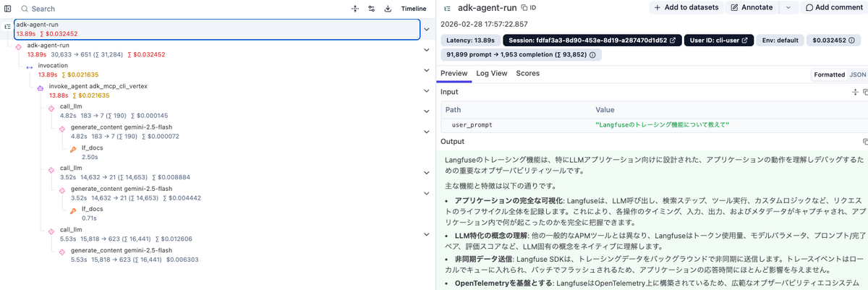Click the Path column header
The image size is (868, 290).
(x=452, y=109)
